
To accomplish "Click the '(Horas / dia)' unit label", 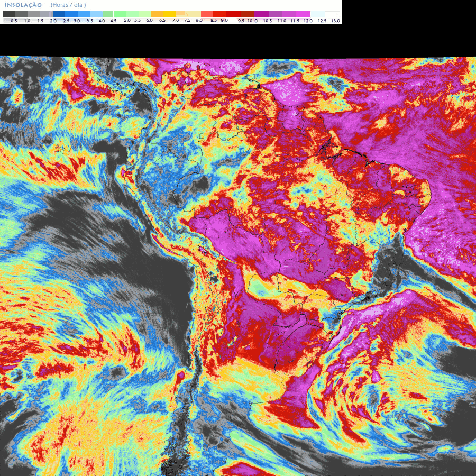I will click(68, 5).
